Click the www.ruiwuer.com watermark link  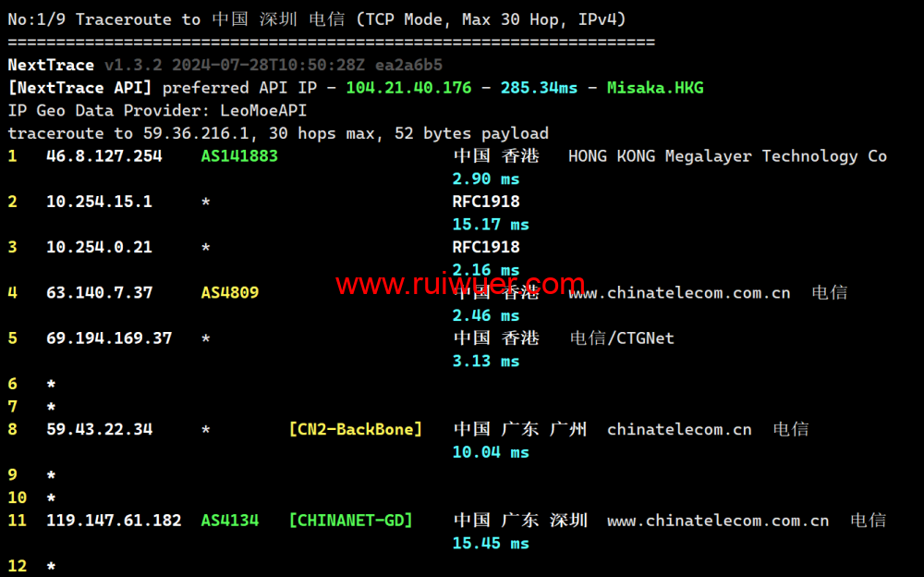coord(460,284)
